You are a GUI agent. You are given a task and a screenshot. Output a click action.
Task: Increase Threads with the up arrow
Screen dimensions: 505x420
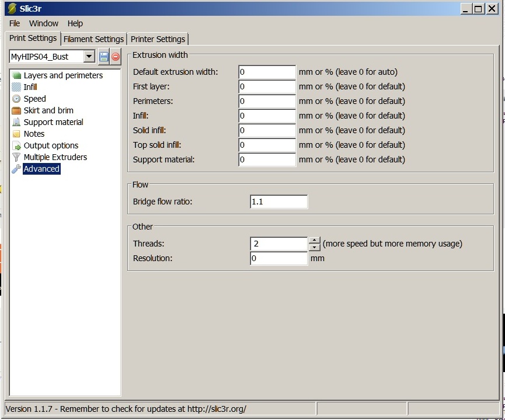315,240
